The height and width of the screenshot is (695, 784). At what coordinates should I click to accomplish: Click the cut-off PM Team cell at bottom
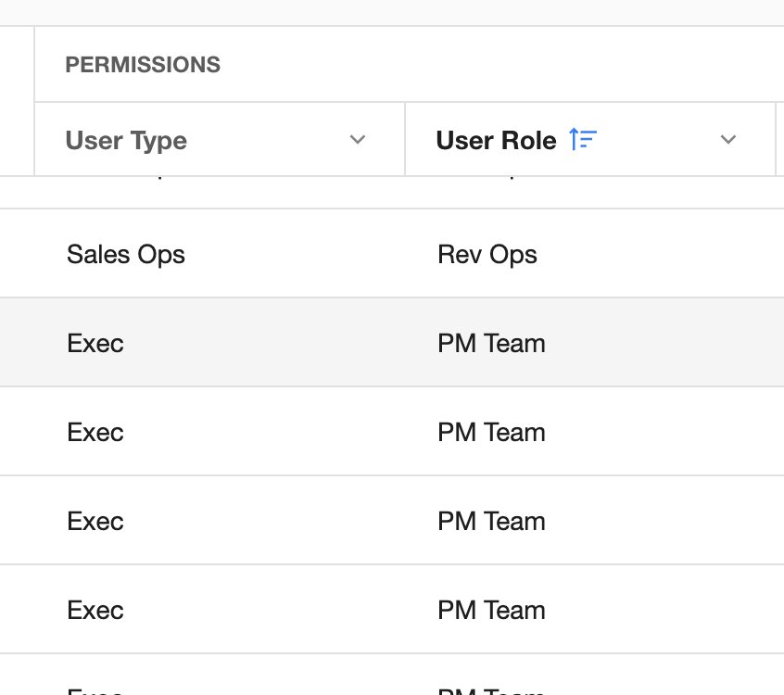click(x=491, y=690)
